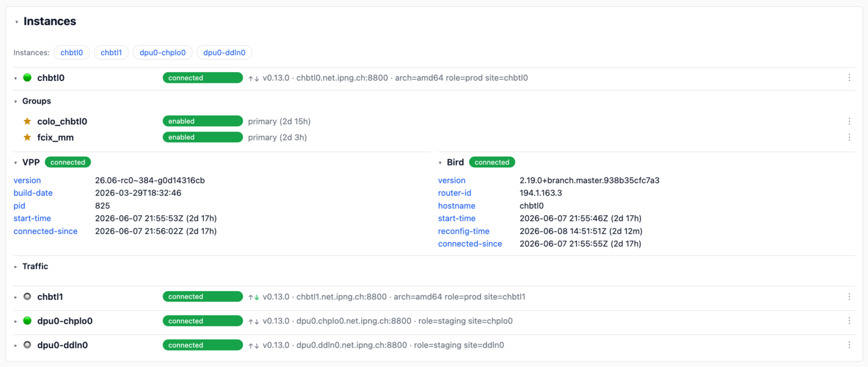Image resolution: width=868 pixels, height=367 pixels.
Task: Open the kebab menu for dpu0-chplo0
Action: 849,321
